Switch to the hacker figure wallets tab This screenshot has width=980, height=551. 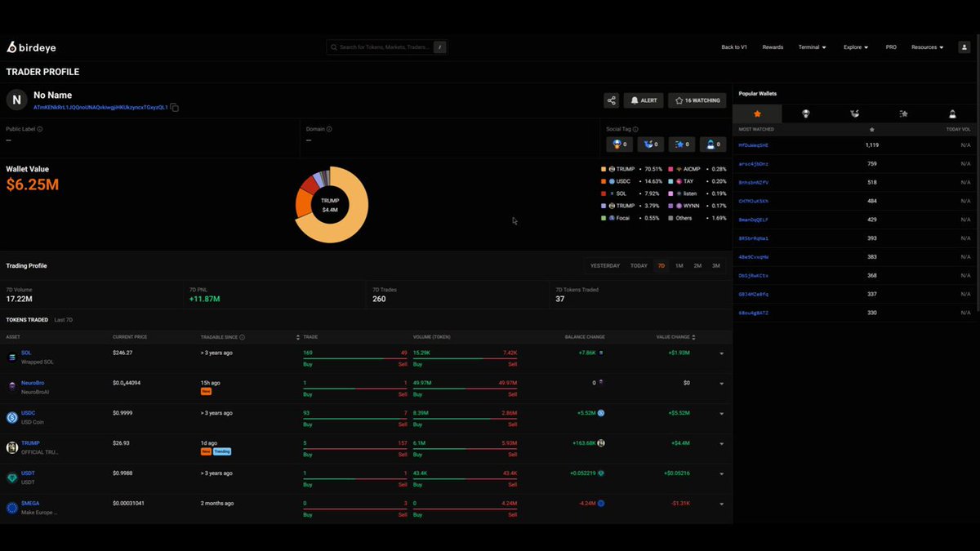(x=952, y=114)
